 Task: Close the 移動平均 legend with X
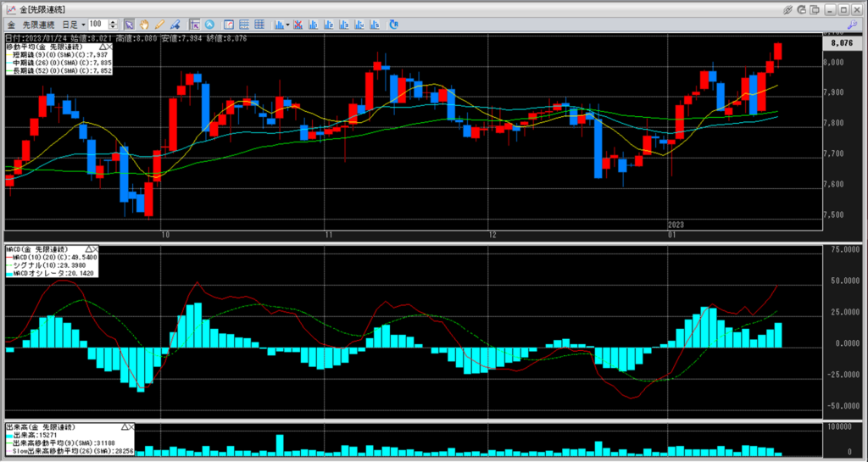(x=110, y=45)
